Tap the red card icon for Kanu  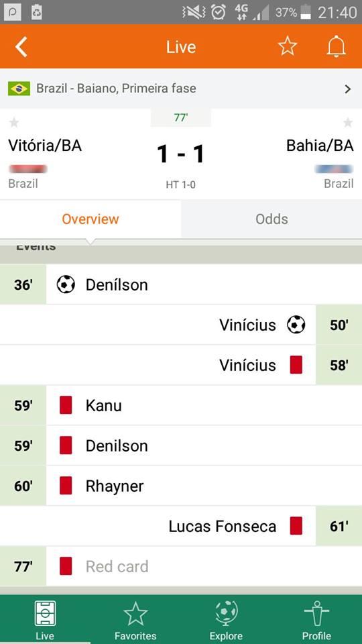[66, 405]
